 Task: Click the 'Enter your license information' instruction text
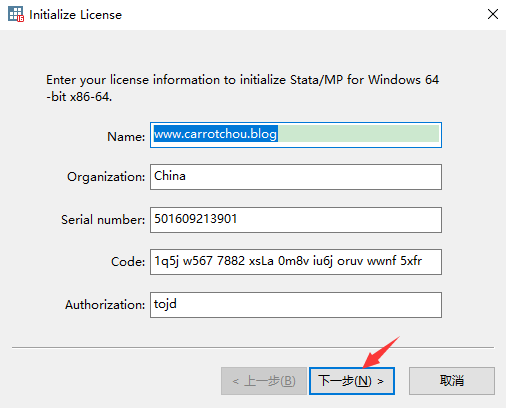coord(242,88)
